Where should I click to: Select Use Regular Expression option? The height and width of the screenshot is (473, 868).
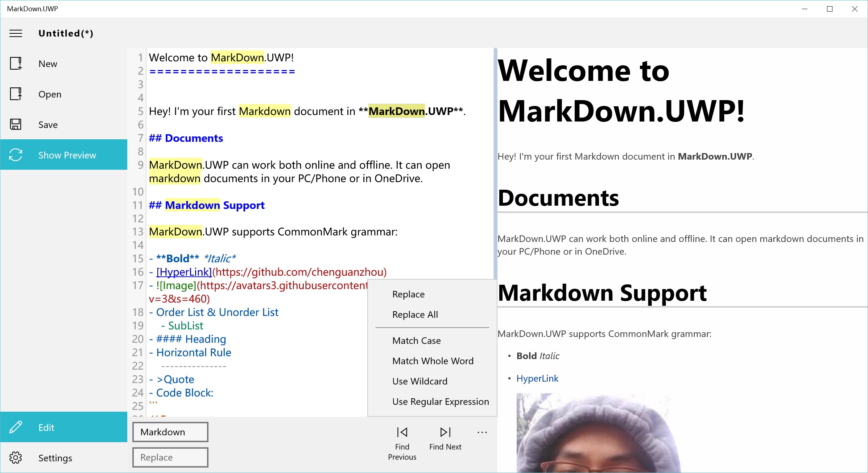pyautogui.click(x=440, y=402)
